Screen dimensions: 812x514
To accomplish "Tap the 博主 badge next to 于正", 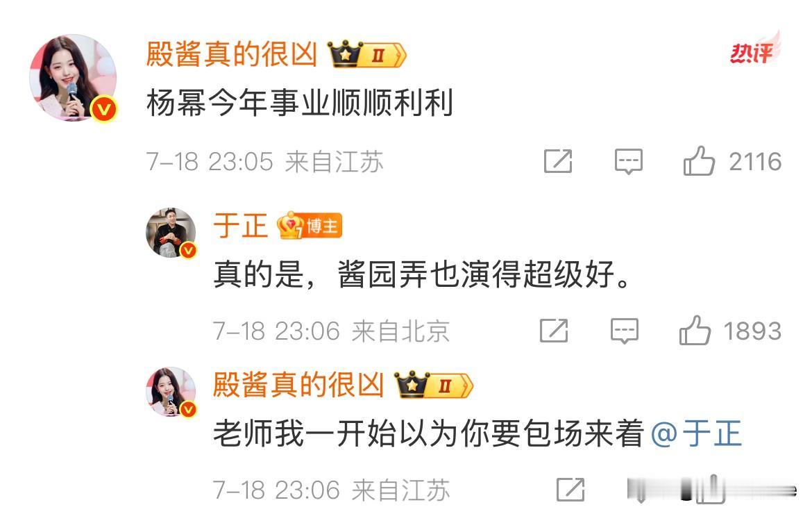I will click(x=310, y=226).
